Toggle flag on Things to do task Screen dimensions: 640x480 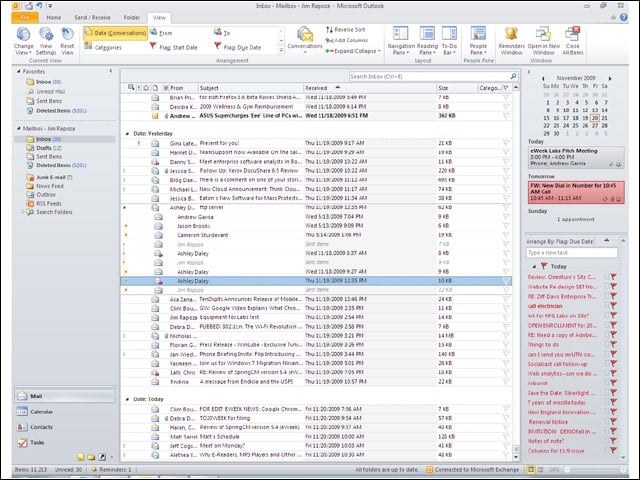[x=613, y=344]
